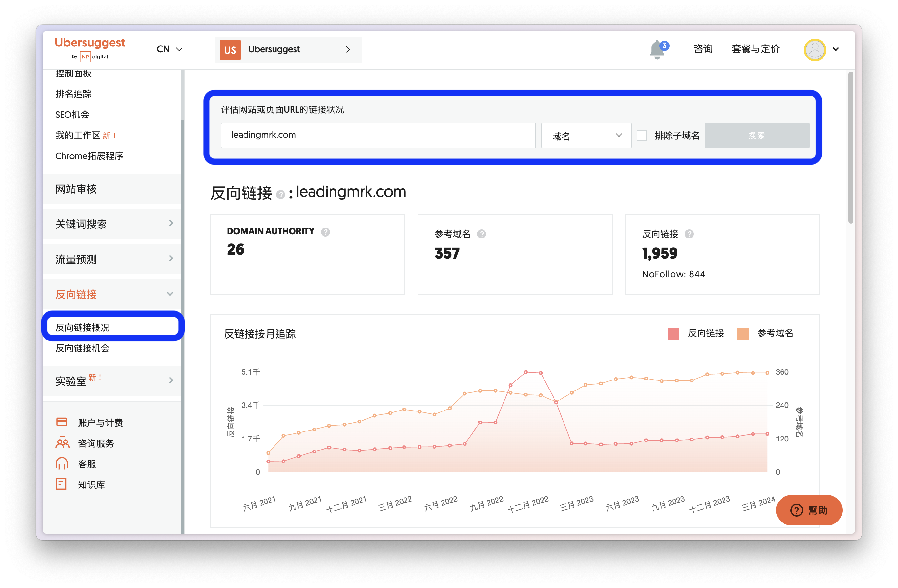This screenshot has height=588, width=898.
Task: Click the 搜索 button
Action: click(x=757, y=136)
